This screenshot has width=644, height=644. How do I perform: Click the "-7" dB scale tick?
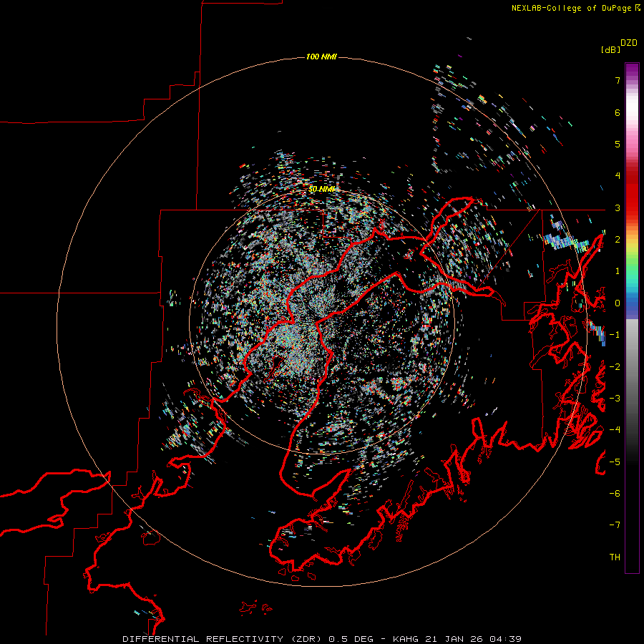pos(615,525)
